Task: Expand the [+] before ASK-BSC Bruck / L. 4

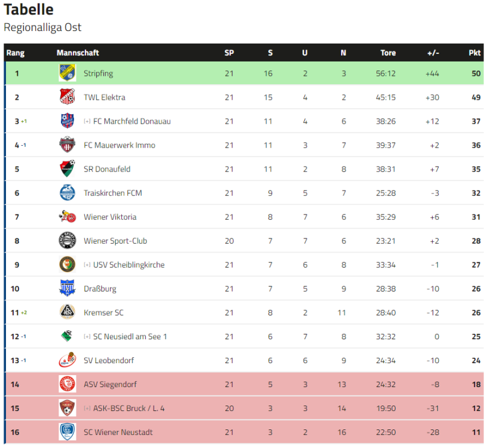Action: point(87,408)
